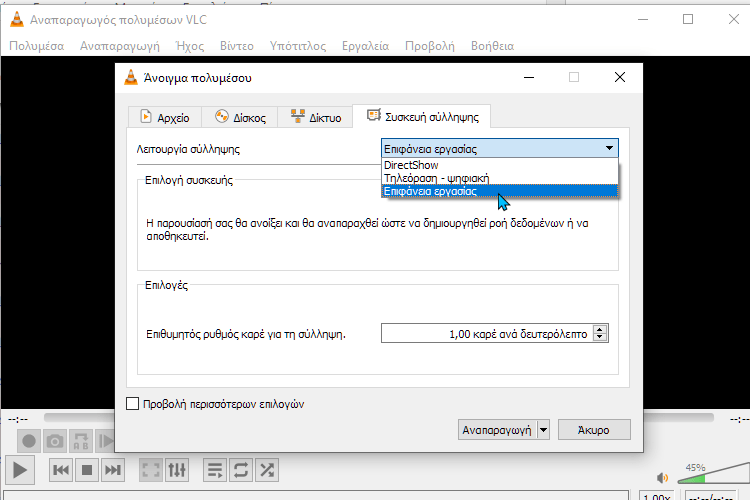Image resolution: width=750 pixels, height=500 pixels.
Task: Close the Άνοιγμα πολυμέσου dialog
Action: click(620, 77)
